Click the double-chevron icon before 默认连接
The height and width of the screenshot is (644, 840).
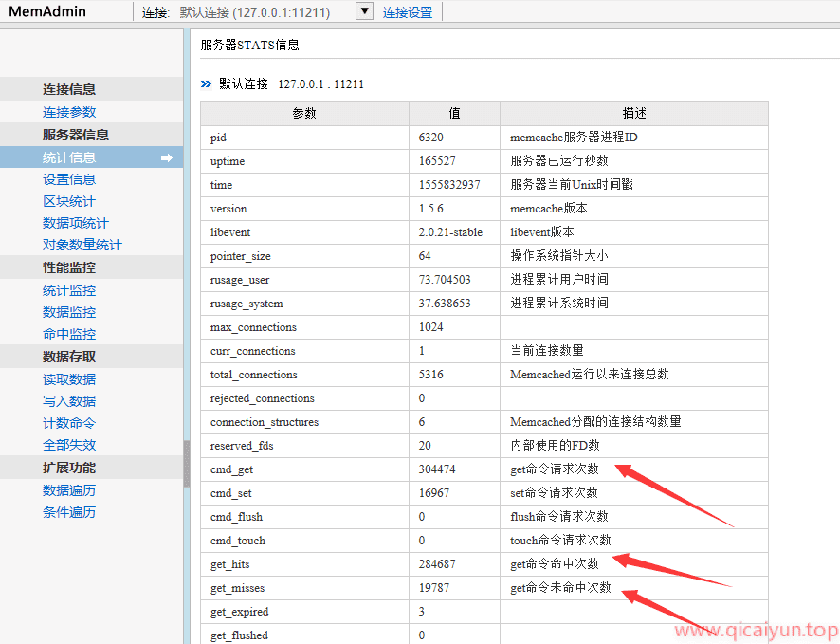point(206,84)
